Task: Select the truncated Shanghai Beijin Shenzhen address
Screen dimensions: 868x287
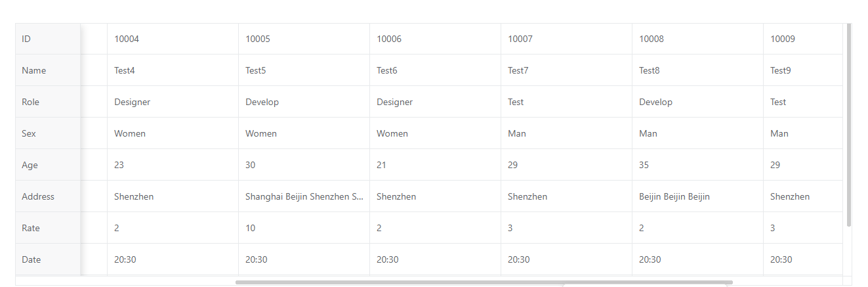Action: click(x=304, y=196)
